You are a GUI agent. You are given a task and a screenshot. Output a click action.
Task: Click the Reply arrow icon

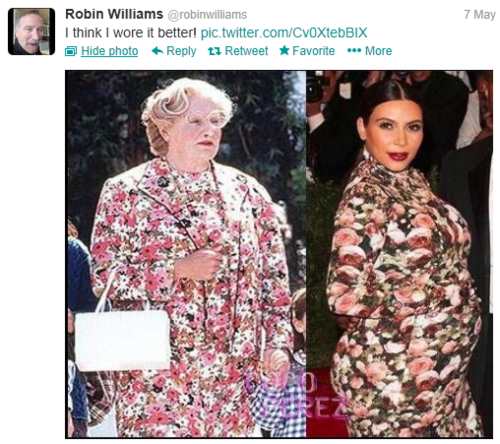coord(157,51)
